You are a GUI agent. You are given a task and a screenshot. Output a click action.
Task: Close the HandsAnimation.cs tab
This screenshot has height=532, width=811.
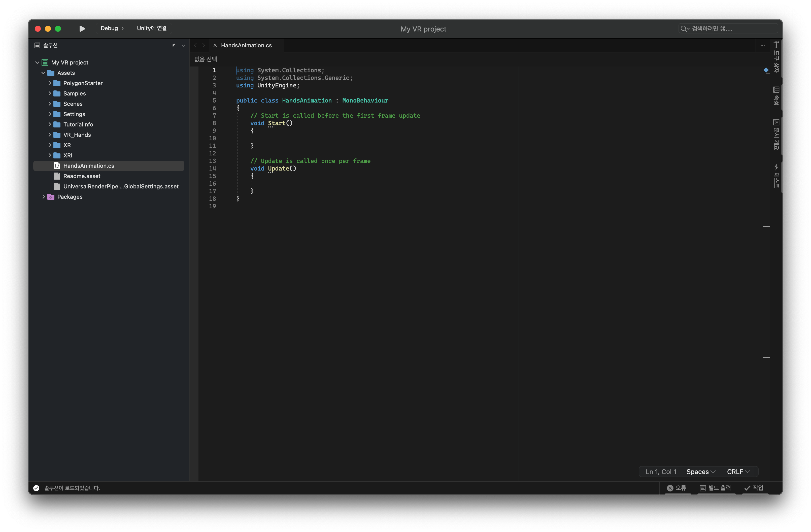pos(215,45)
